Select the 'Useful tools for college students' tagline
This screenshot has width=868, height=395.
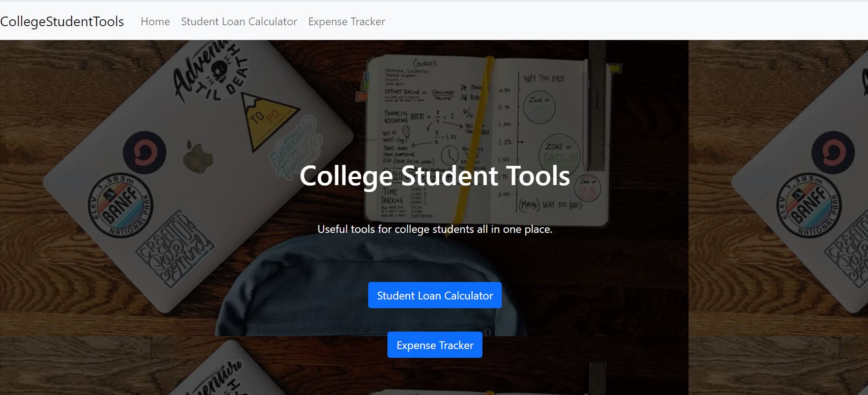click(x=435, y=229)
